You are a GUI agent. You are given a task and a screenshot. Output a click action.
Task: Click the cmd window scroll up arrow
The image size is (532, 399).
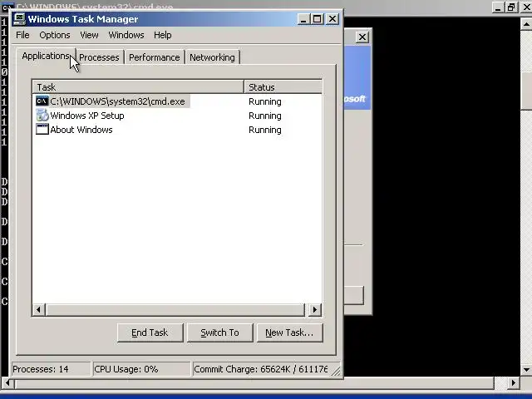[x=526, y=24]
